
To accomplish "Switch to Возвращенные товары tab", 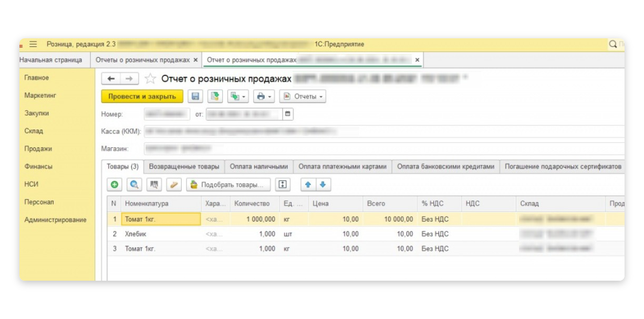I will click(x=184, y=167).
